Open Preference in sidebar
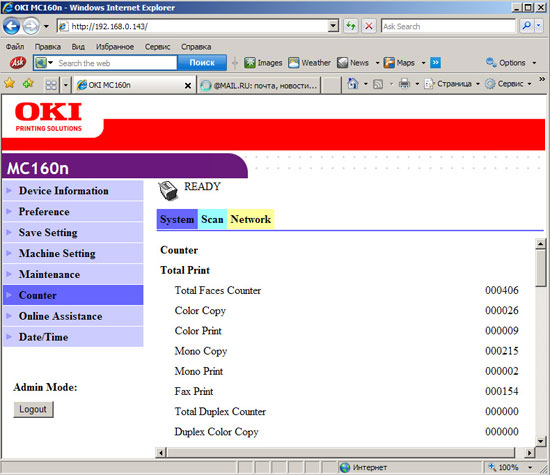Screen dimensions: 550x475 point(73,212)
